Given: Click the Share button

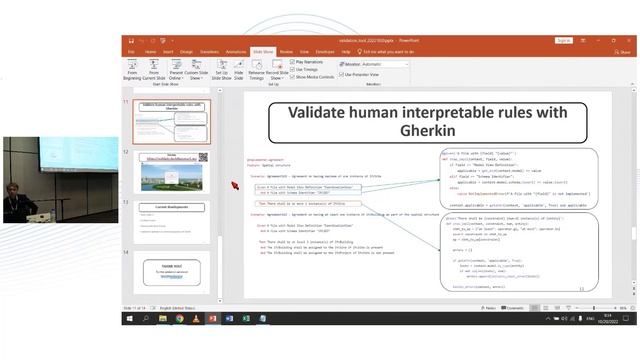Looking at the screenshot, I should pyautogui.click(x=622, y=52).
